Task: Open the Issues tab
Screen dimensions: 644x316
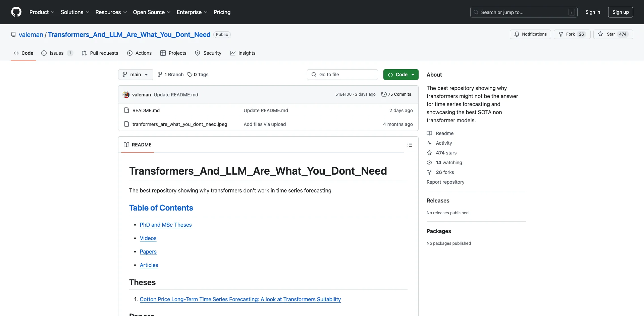Action: pos(57,53)
